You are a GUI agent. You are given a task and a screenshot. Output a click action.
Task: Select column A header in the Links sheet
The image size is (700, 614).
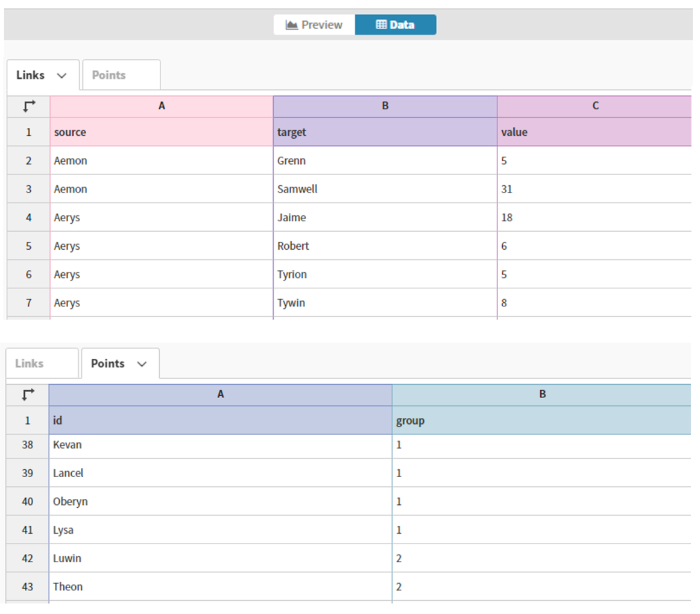[162, 106]
